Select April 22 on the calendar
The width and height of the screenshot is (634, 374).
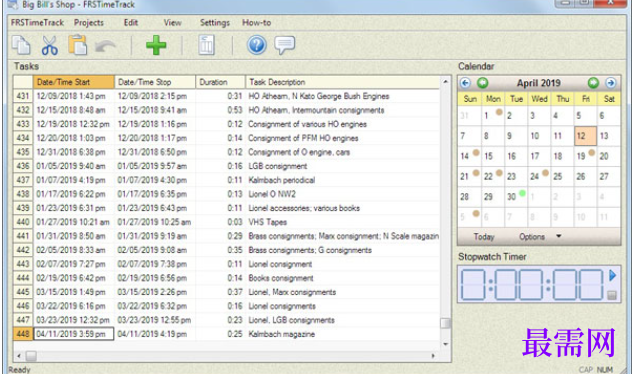492,176
